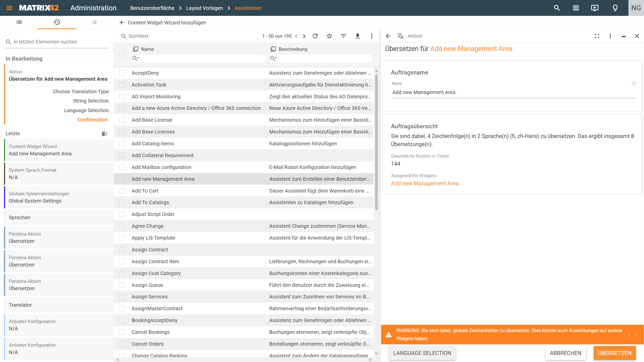Go back via LANGUAGE SELECTION button
Viewport: 644px width, 362px height.
(x=422, y=353)
